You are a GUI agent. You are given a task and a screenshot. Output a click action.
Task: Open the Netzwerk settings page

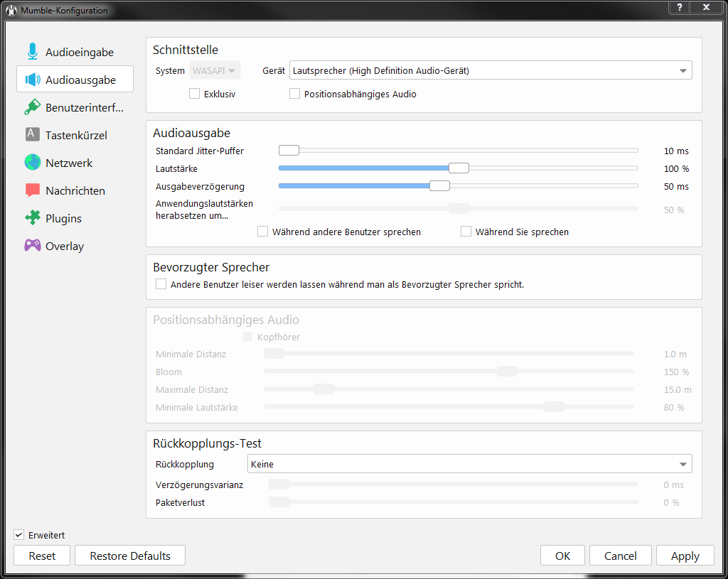[69, 163]
